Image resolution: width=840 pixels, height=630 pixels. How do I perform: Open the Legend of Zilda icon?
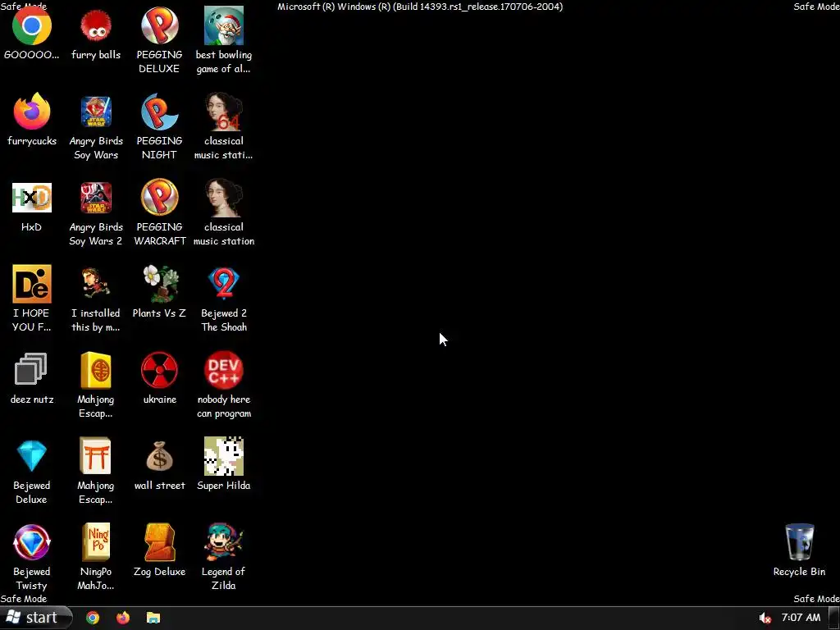point(223,542)
